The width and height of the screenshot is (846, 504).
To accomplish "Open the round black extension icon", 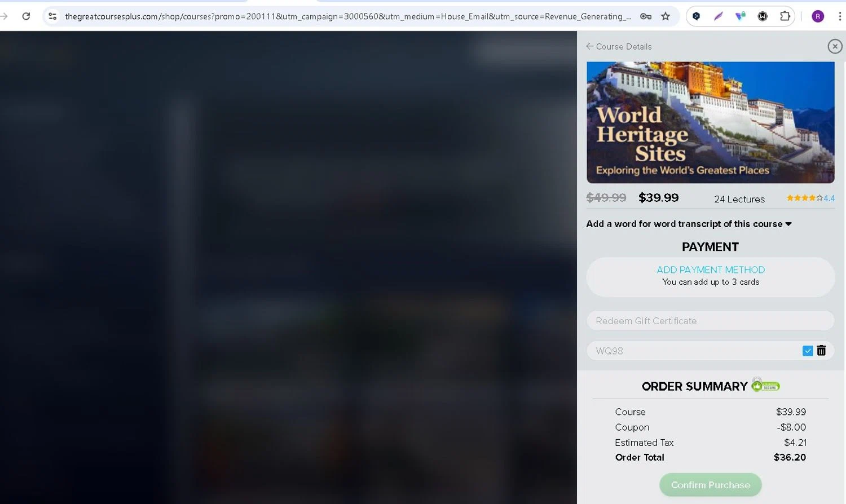I will [763, 16].
